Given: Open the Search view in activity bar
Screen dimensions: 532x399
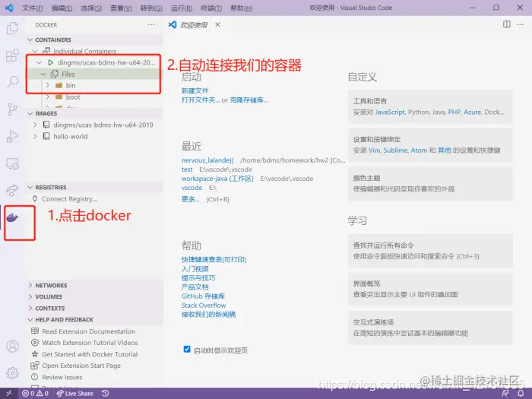Looking at the screenshot, I should [13, 82].
